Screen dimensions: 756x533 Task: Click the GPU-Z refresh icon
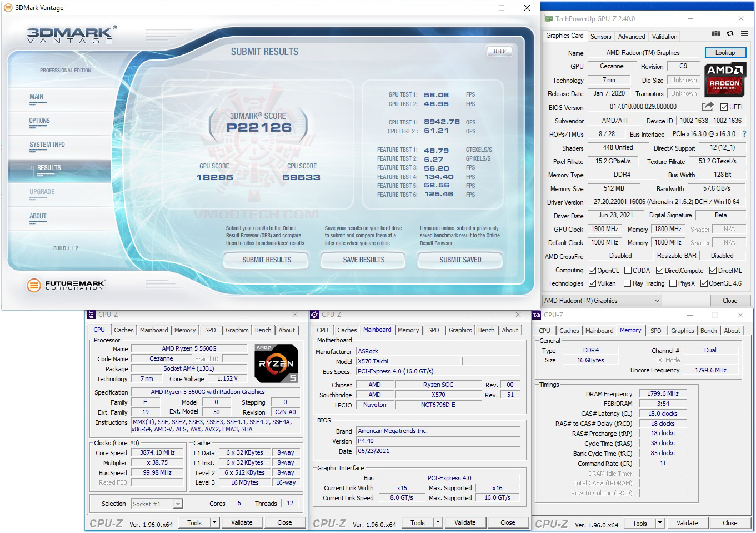730,34
